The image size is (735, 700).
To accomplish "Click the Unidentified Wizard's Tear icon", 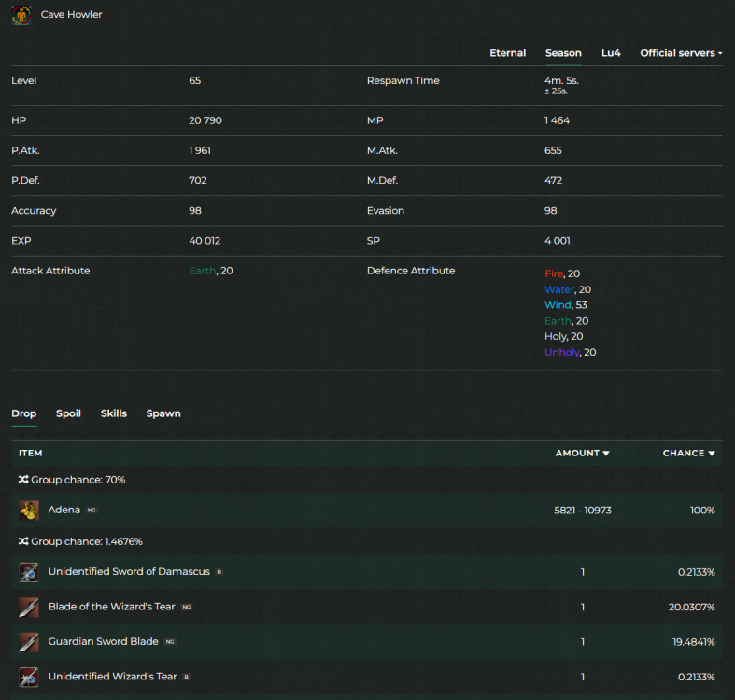I will (29, 677).
